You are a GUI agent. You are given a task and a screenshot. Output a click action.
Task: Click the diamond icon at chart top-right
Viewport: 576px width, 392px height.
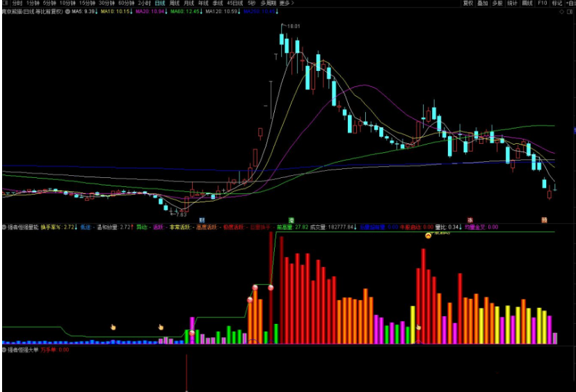pyautogui.click(x=561, y=12)
